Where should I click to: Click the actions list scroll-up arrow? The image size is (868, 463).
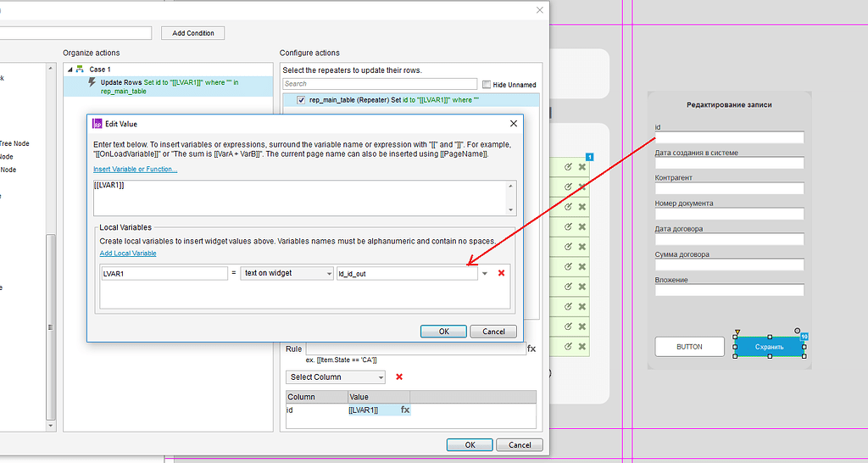click(x=51, y=69)
